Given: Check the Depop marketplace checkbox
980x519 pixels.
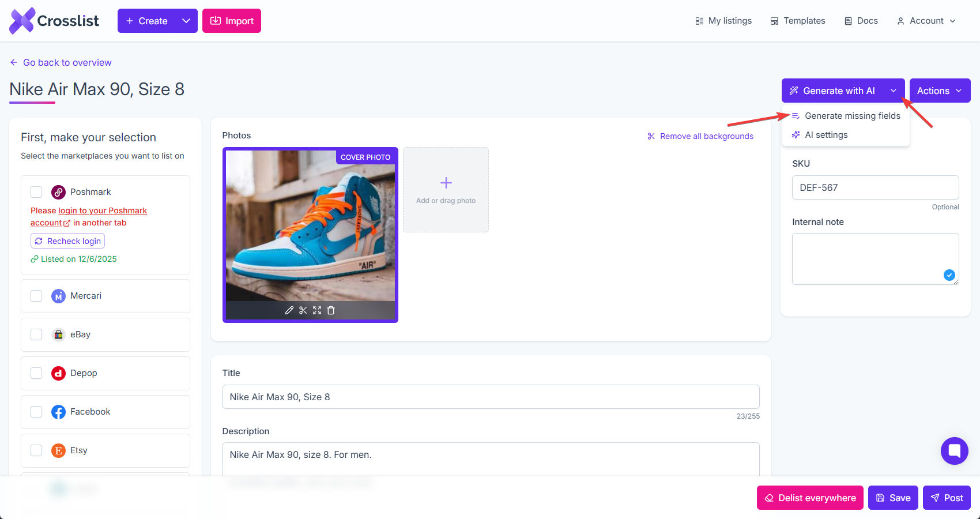Looking at the screenshot, I should [36, 373].
